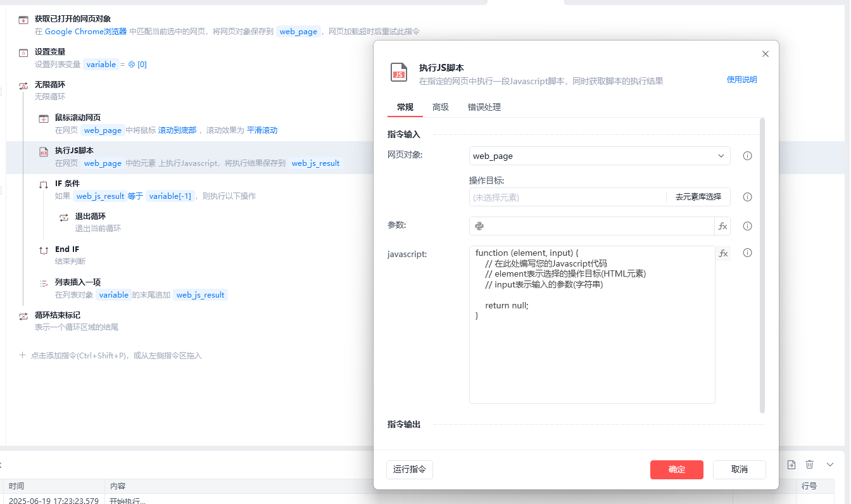Viewport: 851px width, 504px height.
Task: Click the 确定 confirm button
Action: (x=677, y=469)
